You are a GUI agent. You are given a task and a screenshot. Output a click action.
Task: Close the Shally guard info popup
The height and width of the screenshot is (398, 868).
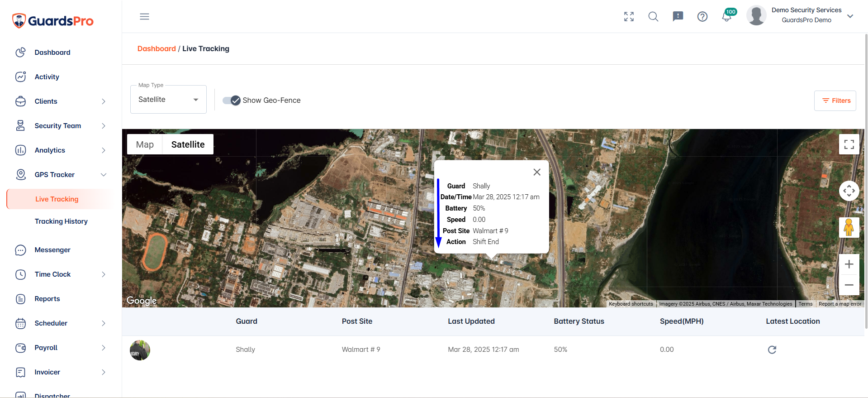pos(537,172)
